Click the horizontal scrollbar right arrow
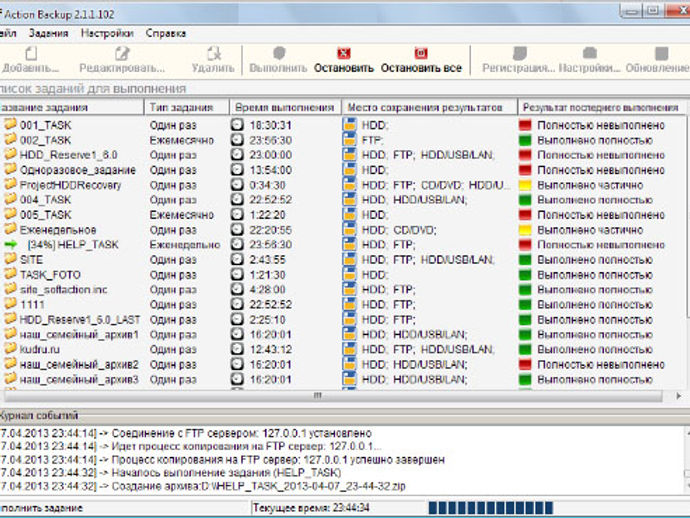This screenshot has height=518, width=690. pos(678,396)
